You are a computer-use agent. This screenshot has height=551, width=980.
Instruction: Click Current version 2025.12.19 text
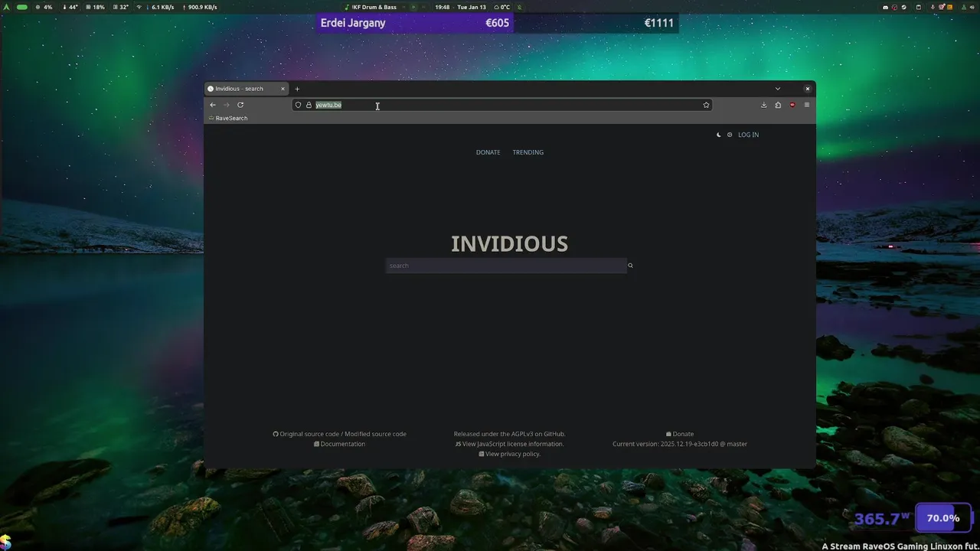pyautogui.click(x=680, y=444)
